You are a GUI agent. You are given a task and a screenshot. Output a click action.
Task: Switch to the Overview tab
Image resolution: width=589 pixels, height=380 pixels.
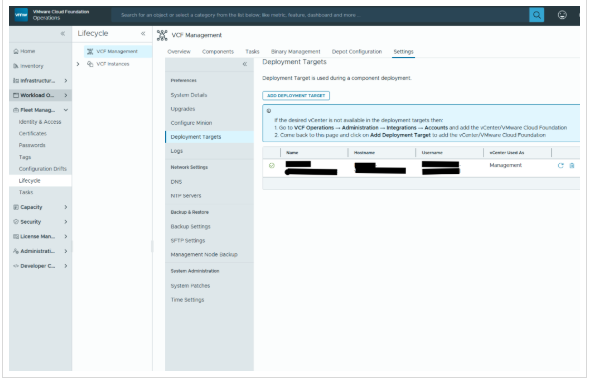point(179,52)
